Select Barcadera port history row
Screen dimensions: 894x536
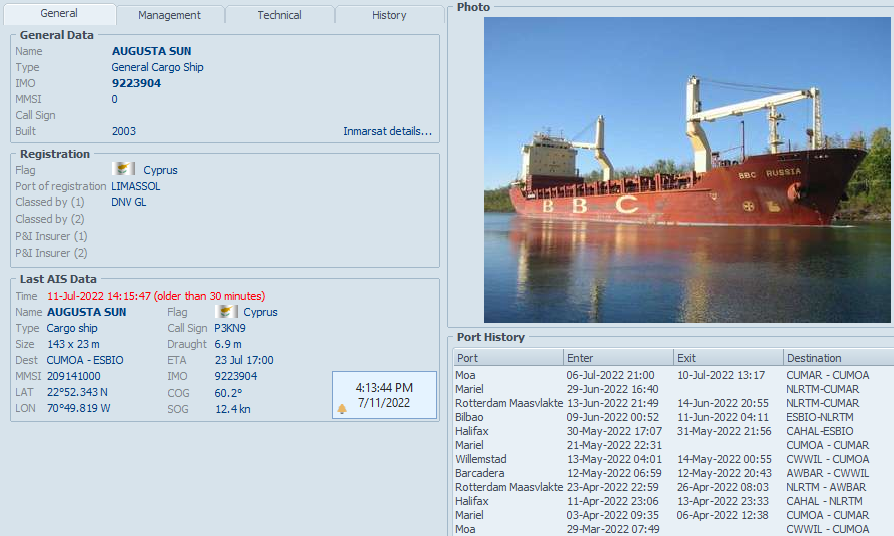673,473
